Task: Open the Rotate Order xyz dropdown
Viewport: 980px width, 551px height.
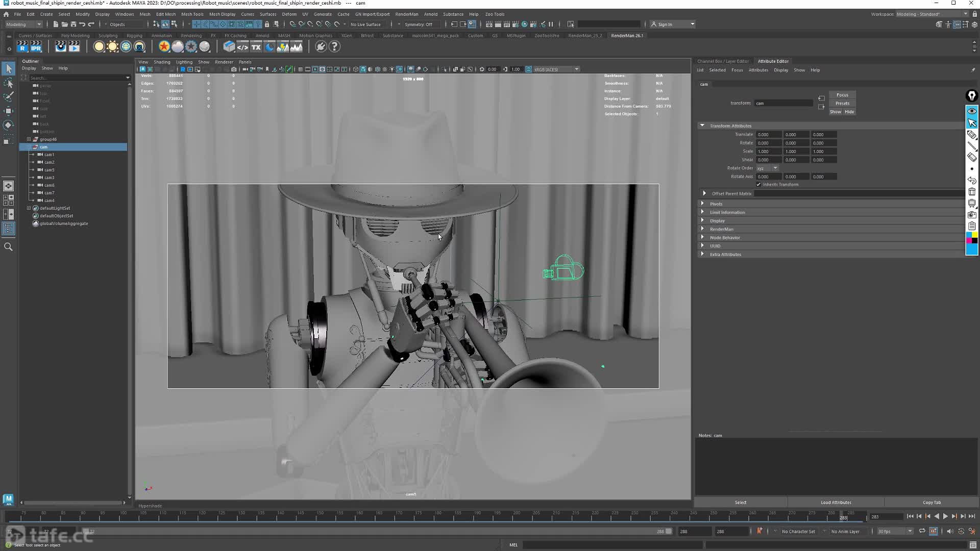Action: [767, 168]
